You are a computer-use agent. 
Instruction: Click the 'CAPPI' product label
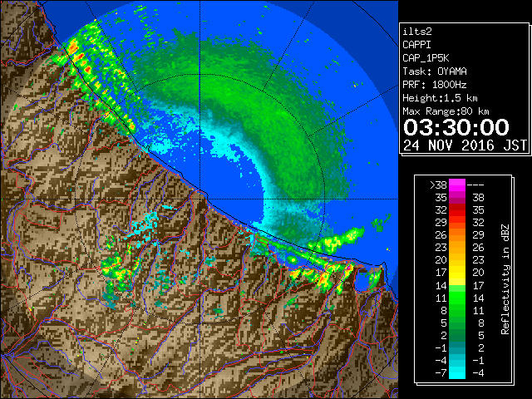417,45
